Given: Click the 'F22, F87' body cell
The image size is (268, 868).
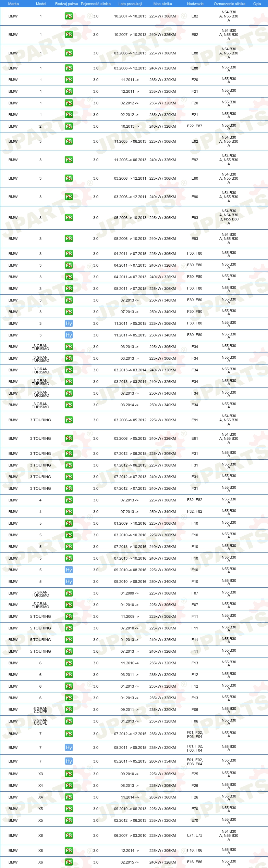Looking at the screenshot, I should [x=195, y=126].
